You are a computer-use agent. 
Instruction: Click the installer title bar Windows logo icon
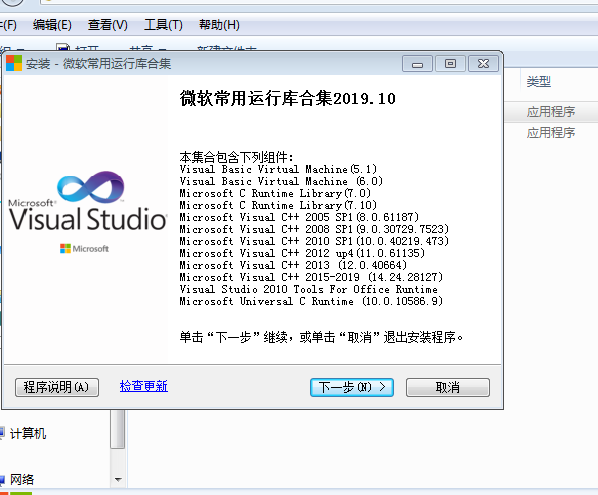click(x=14, y=63)
